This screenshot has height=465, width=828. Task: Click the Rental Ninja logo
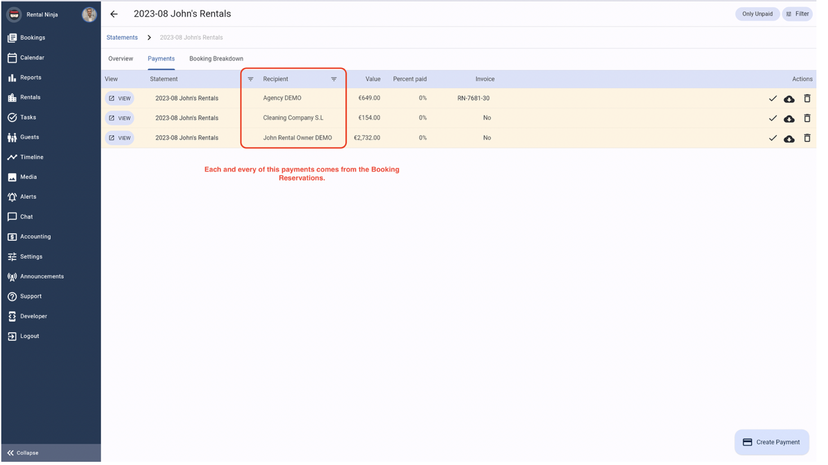pyautogui.click(x=14, y=15)
